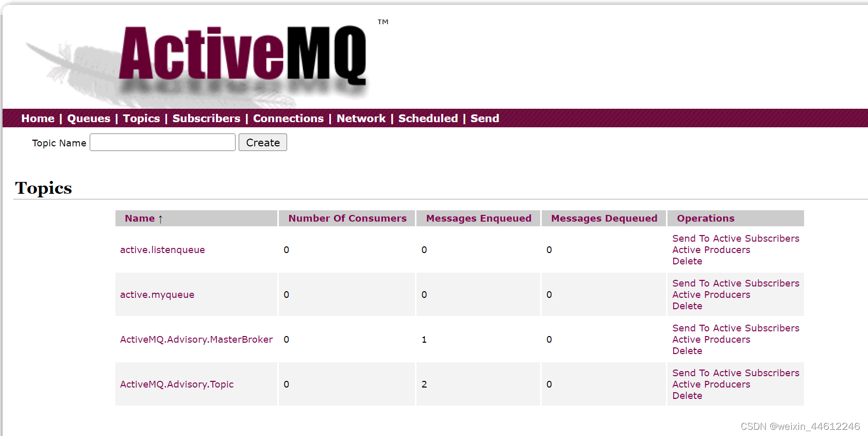Sort by Messages Dequeued header
The width and height of the screenshot is (868, 436).
point(604,219)
